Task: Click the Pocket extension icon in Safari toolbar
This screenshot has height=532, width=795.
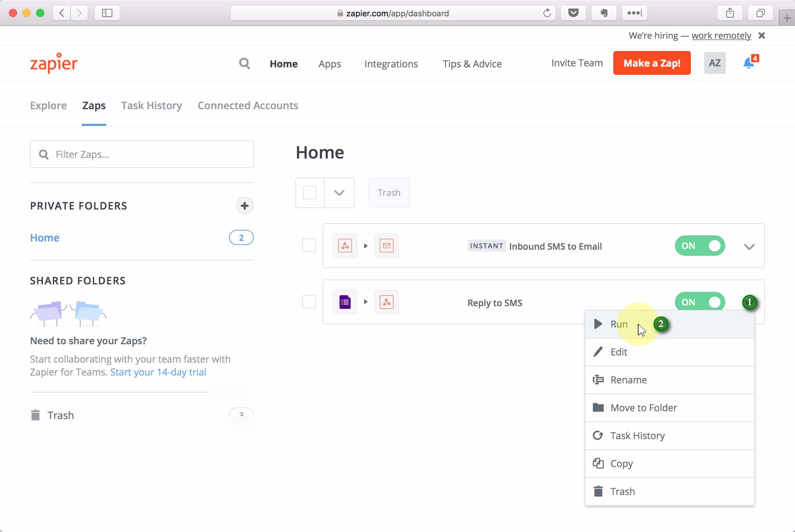Action: [x=573, y=13]
